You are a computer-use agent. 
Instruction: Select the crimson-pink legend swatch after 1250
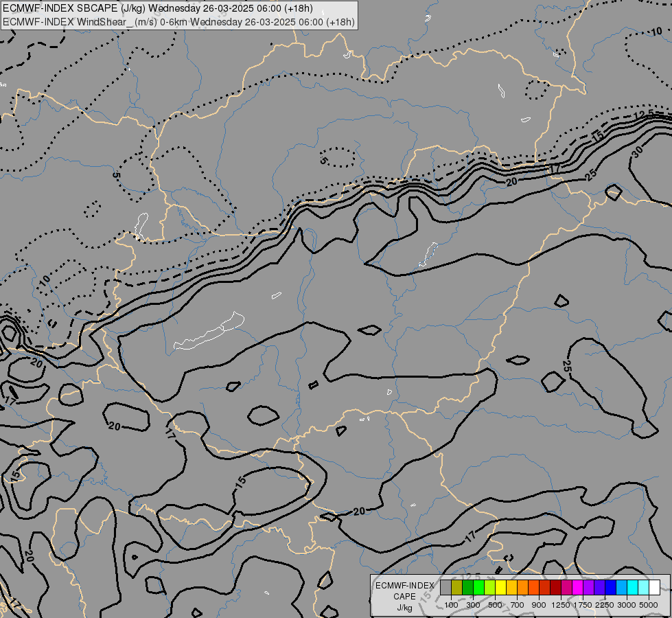[x=567, y=588]
